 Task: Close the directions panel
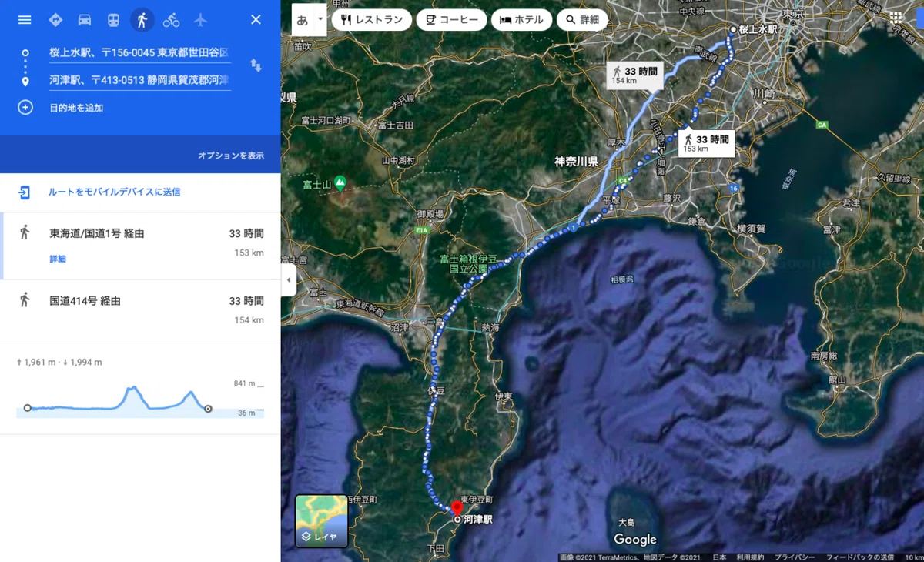(256, 20)
